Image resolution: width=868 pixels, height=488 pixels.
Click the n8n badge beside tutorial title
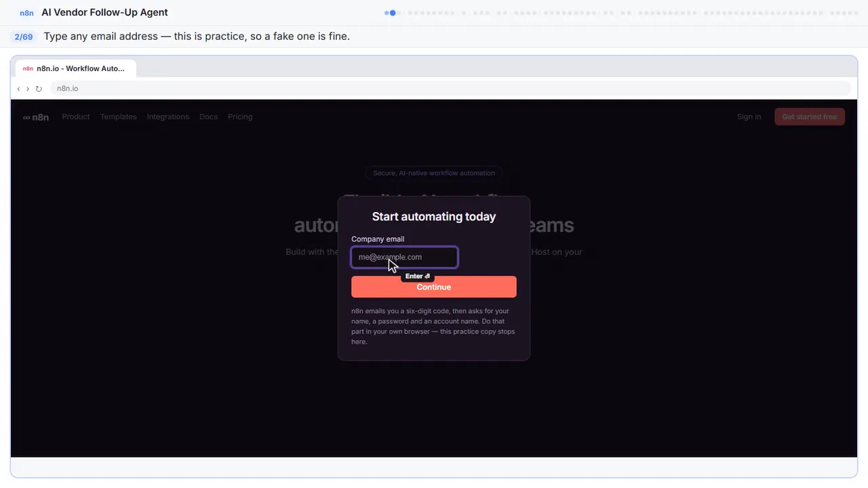[x=26, y=13]
